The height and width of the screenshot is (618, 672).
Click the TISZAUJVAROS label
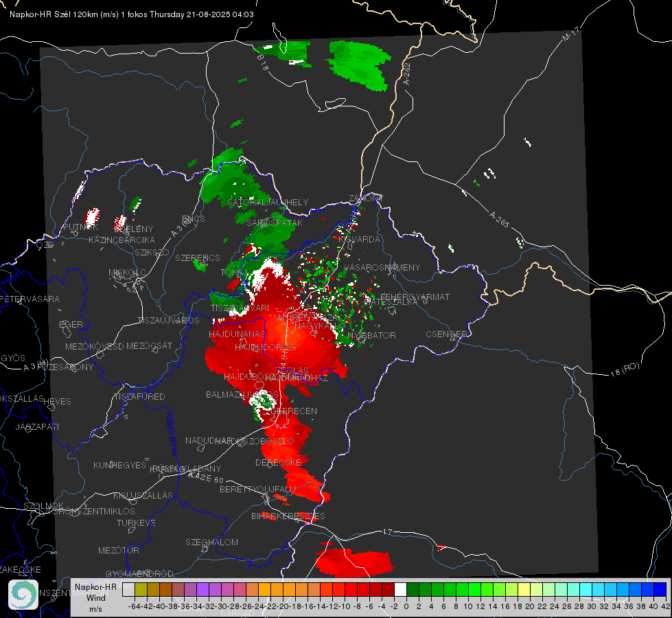[x=168, y=321]
